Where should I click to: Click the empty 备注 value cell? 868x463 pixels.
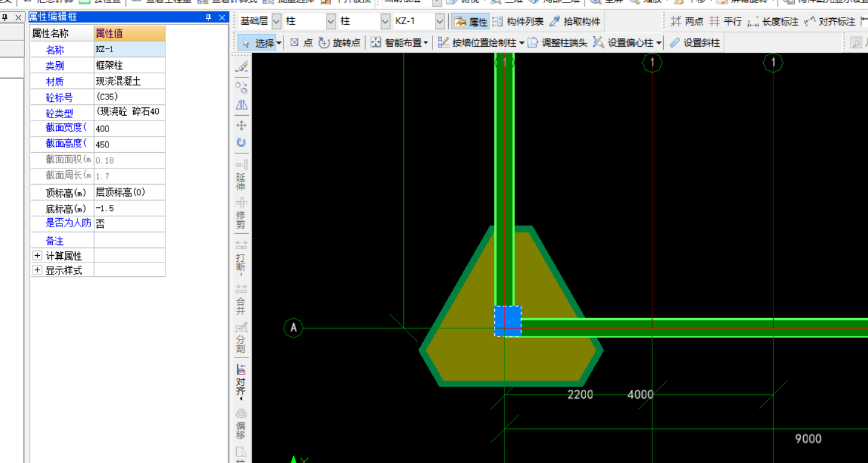tap(130, 240)
